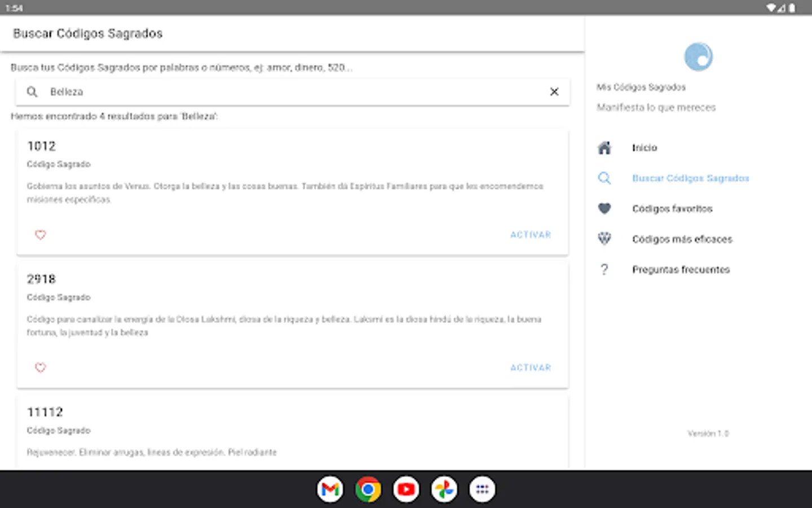
Task: Click the 'Gobierna los asuntos de Venus' description
Action: [x=285, y=193]
